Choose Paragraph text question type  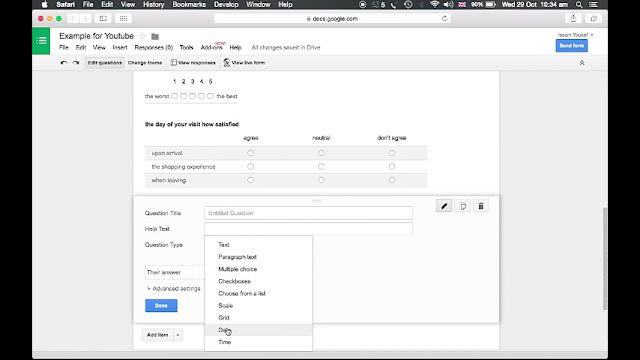tap(258, 257)
